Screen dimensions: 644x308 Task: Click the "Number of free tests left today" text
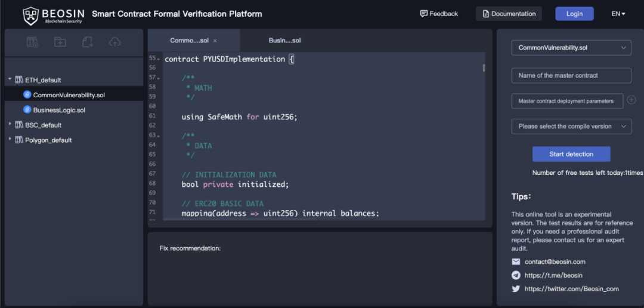tap(587, 173)
